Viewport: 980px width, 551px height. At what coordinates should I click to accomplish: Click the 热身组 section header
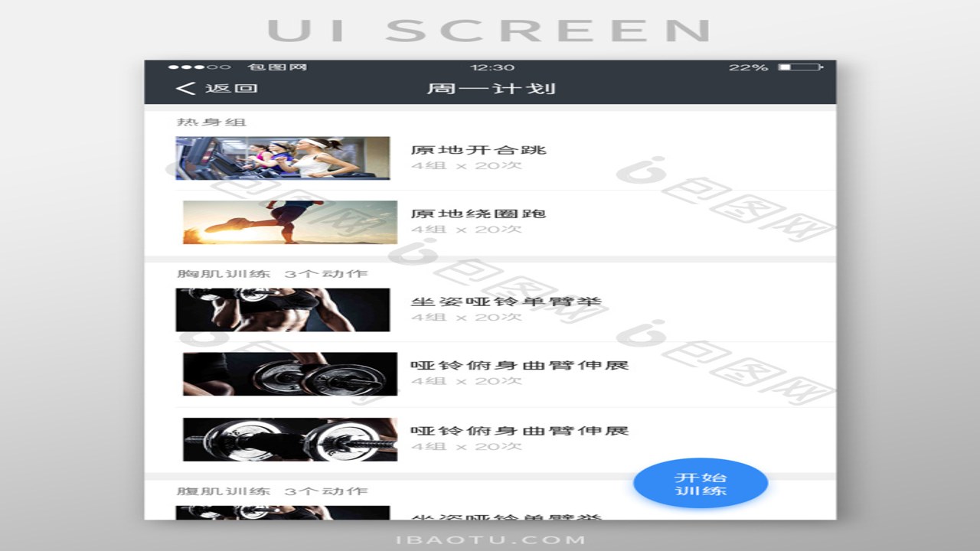coord(212,122)
